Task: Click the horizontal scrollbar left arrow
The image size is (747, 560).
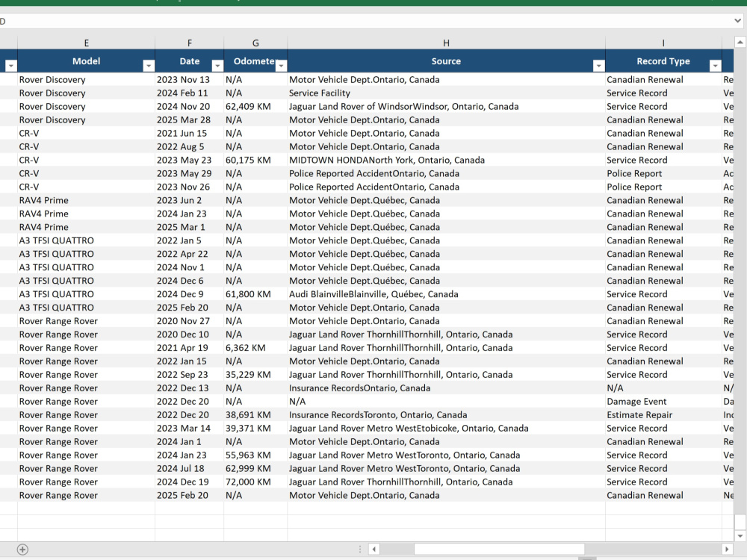Action: pos(374,549)
